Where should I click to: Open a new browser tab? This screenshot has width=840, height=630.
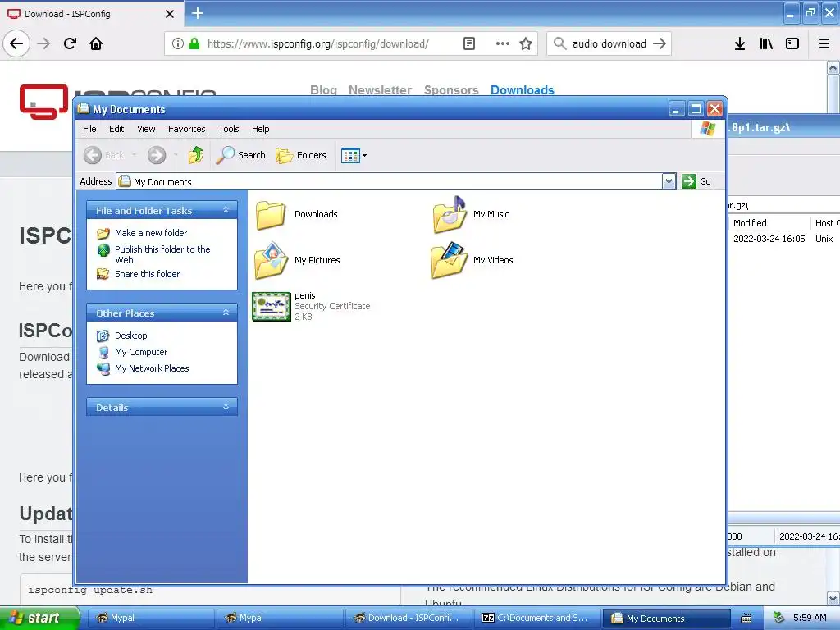coord(198,13)
